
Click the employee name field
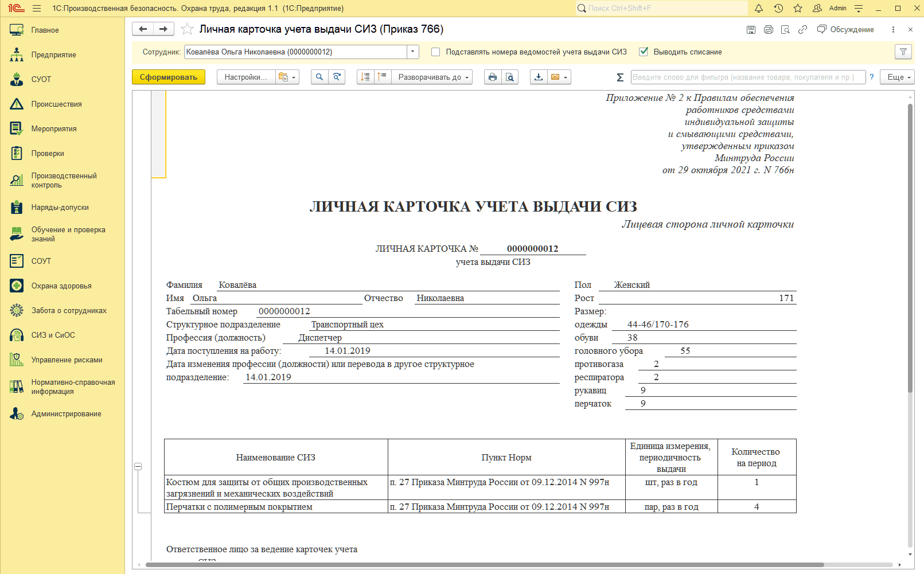pyautogui.click(x=296, y=52)
